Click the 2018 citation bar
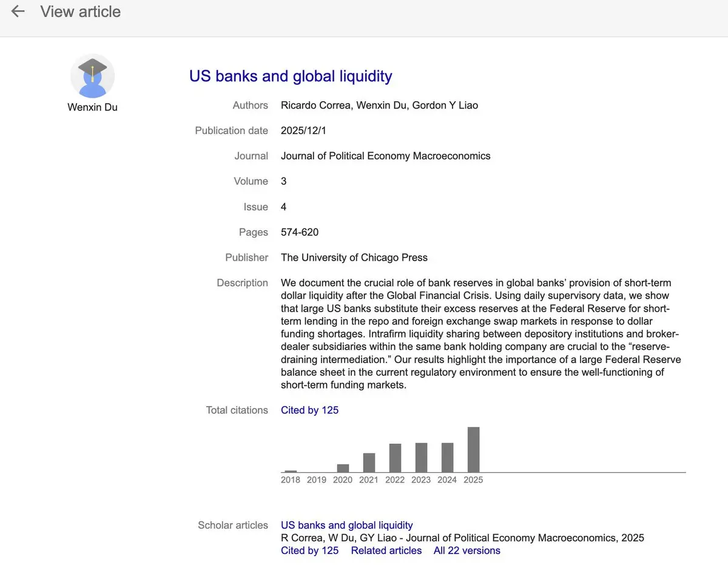Viewport: 728px width, 571px height. (x=291, y=471)
